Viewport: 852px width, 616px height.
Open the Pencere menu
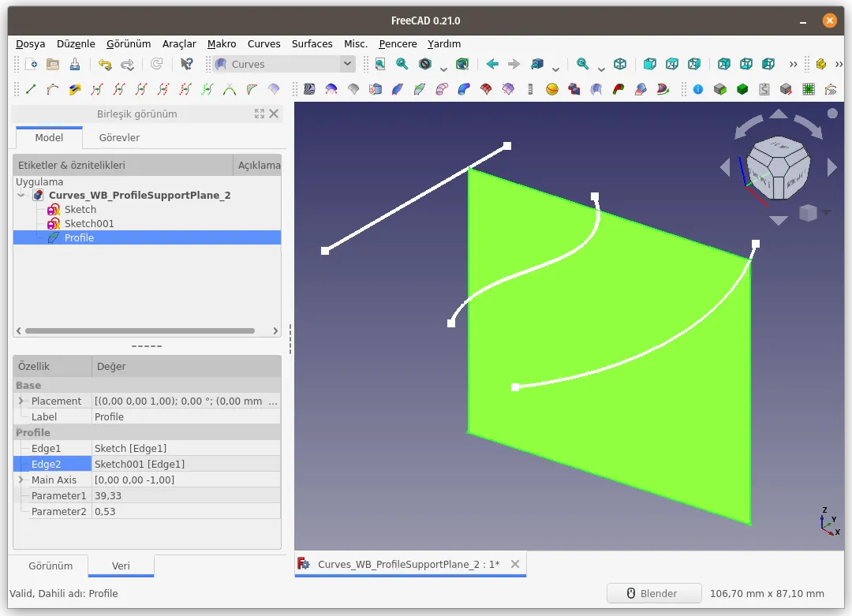click(398, 44)
